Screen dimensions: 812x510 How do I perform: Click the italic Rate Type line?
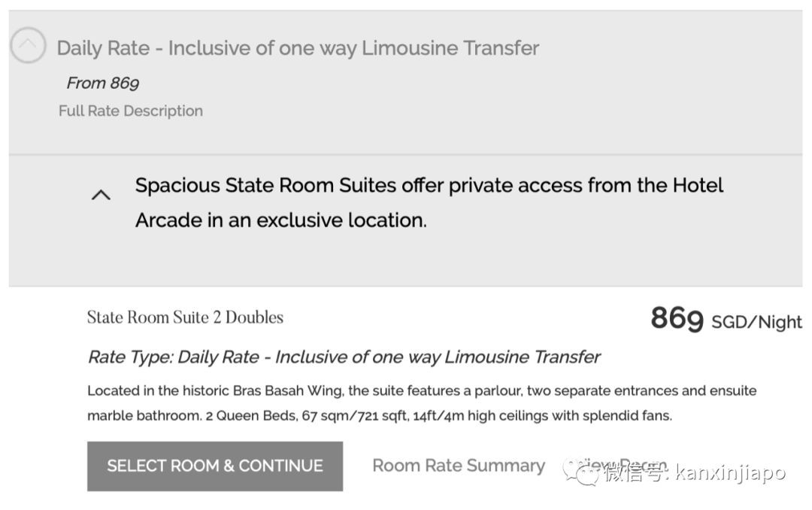[x=344, y=357]
